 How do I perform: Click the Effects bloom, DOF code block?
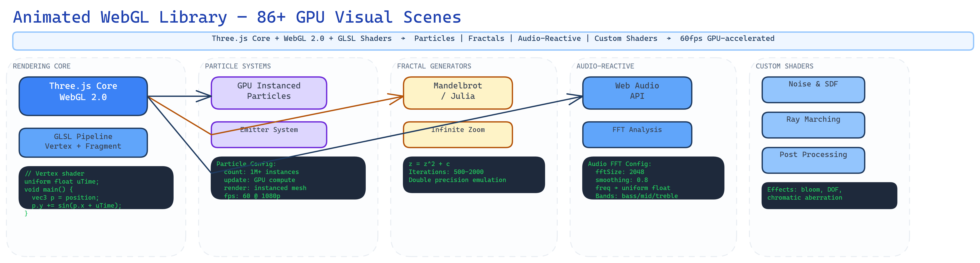pos(829,195)
